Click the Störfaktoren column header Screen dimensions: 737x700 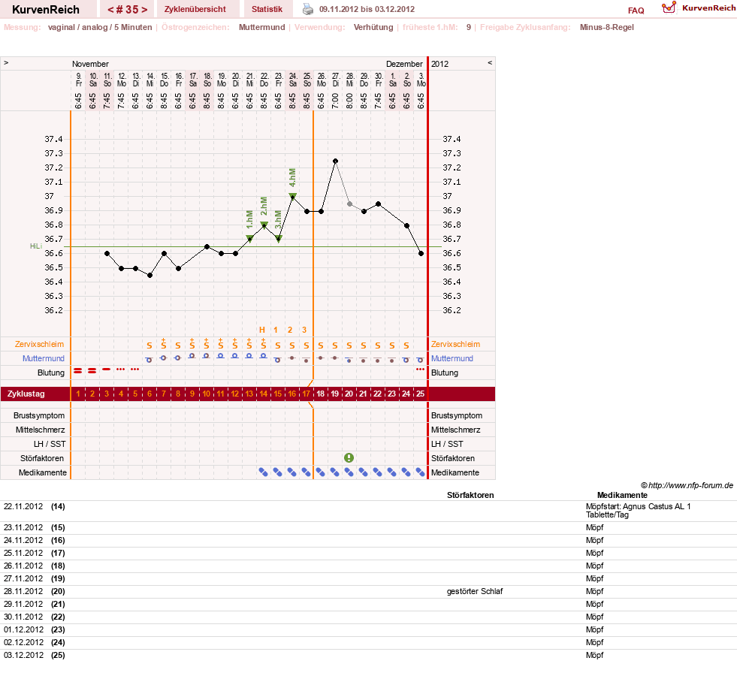[x=470, y=495]
